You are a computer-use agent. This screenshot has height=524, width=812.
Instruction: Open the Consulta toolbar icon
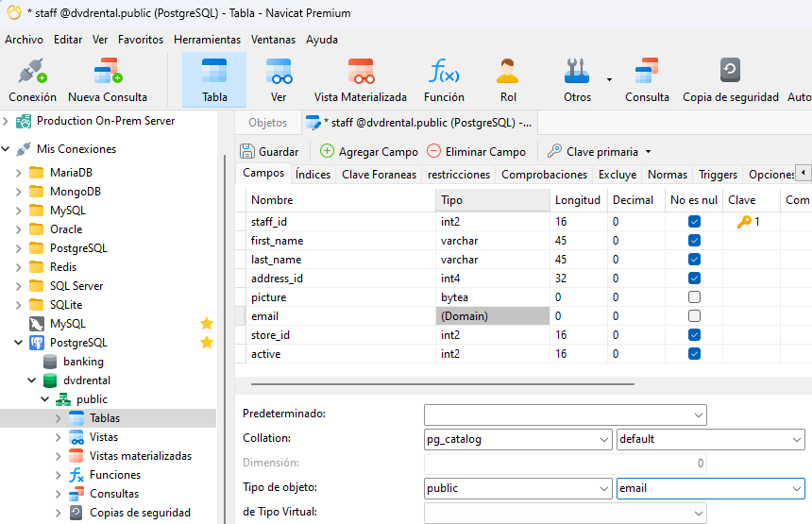tap(647, 72)
